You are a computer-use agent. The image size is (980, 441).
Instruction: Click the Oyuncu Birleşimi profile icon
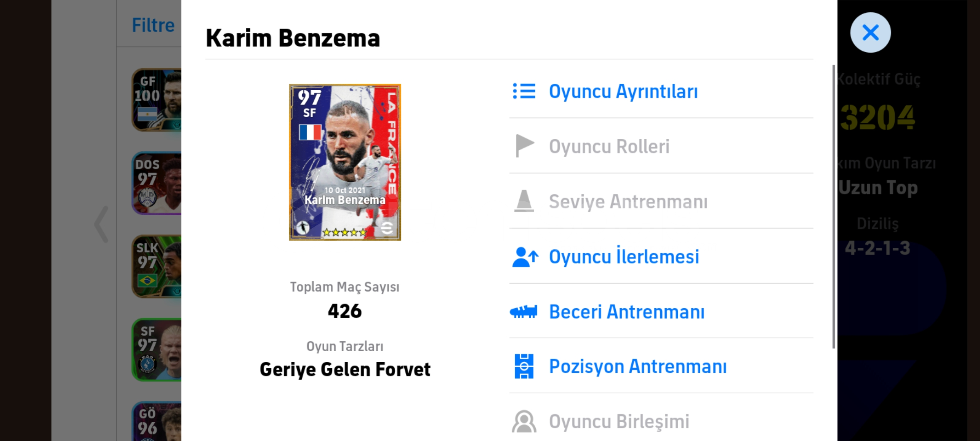[524, 421]
